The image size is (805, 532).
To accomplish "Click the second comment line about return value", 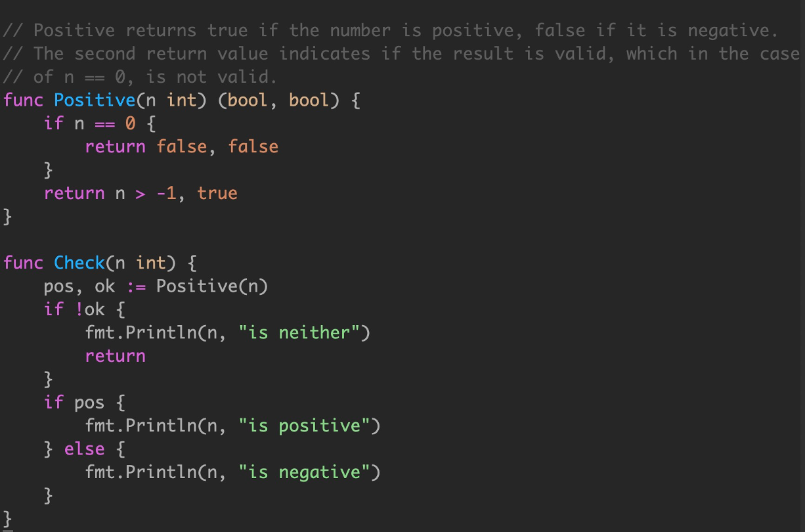I will (x=401, y=54).
